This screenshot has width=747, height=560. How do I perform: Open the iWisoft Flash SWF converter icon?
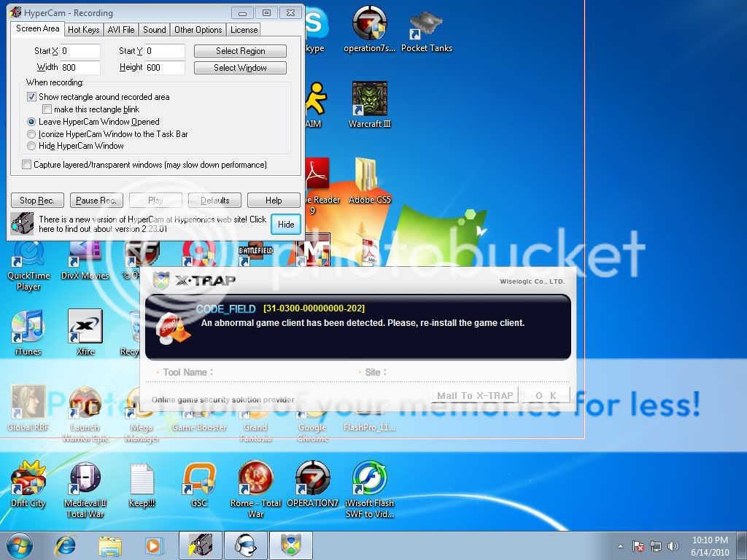point(369,478)
